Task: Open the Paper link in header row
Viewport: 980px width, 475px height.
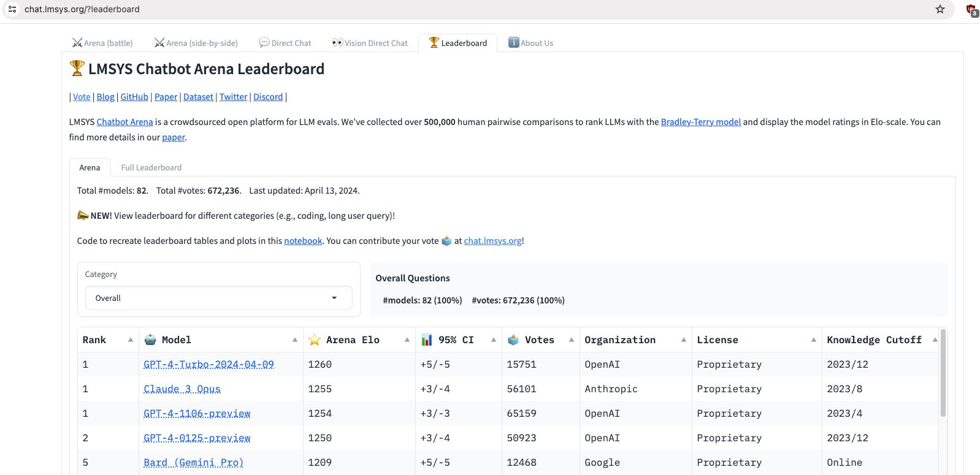Action: 166,97
